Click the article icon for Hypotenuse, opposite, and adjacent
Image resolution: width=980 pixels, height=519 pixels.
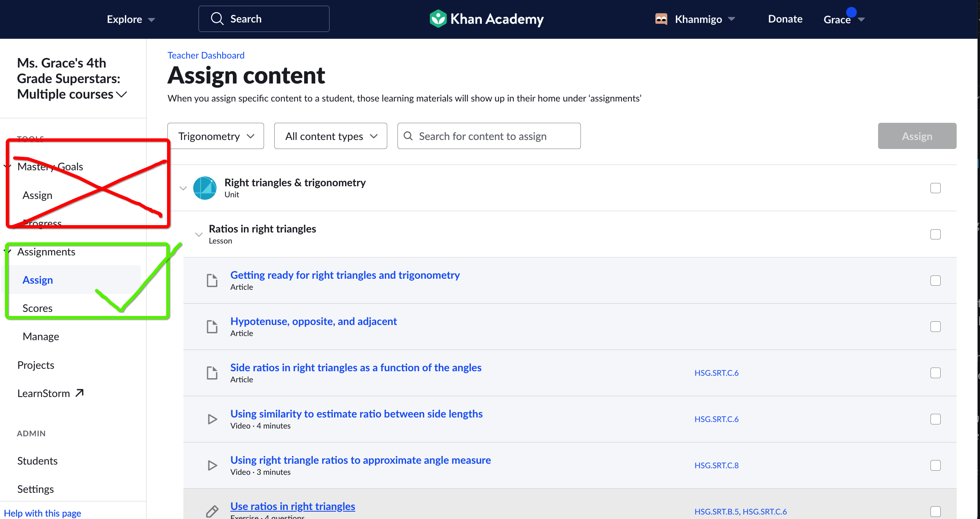coord(212,327)
